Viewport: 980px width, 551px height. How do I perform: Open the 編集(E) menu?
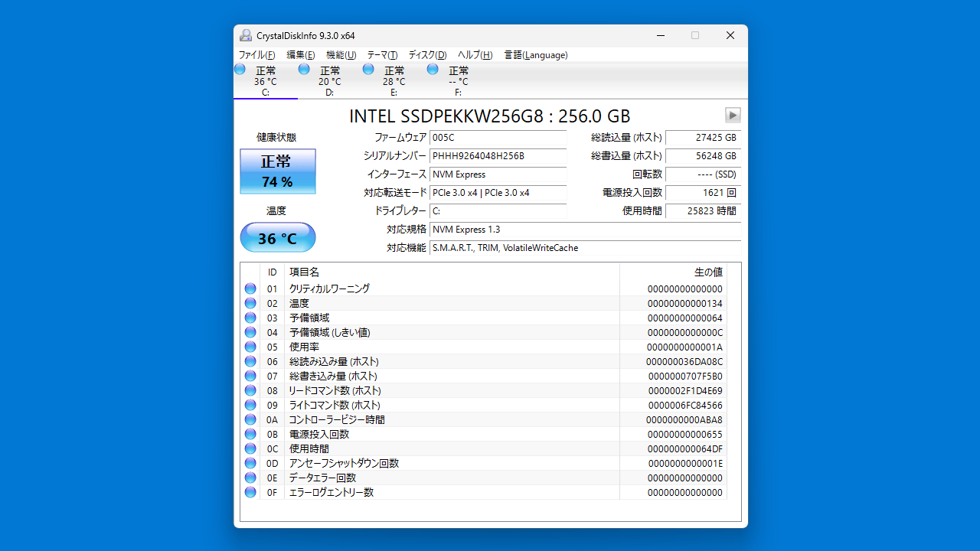coord(301,55)
